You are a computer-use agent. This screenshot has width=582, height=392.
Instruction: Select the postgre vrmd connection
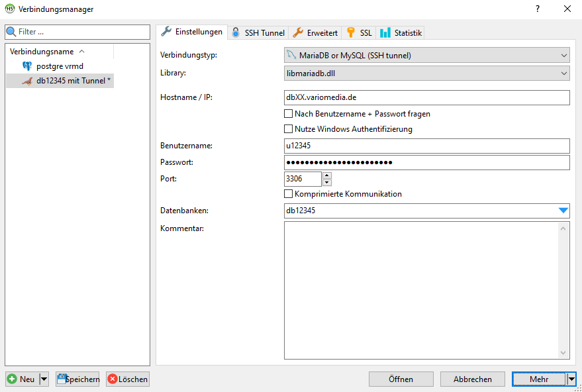pos(60,66)
